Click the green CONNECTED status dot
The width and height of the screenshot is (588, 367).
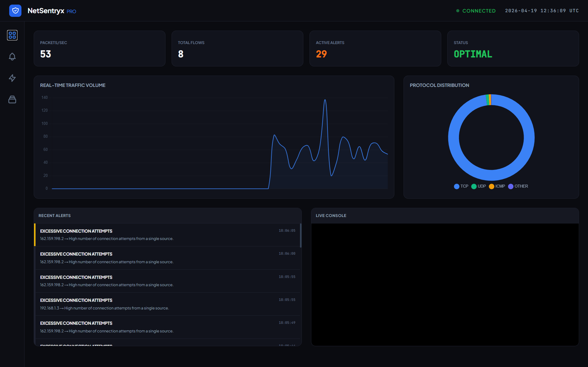click(458, 11)
